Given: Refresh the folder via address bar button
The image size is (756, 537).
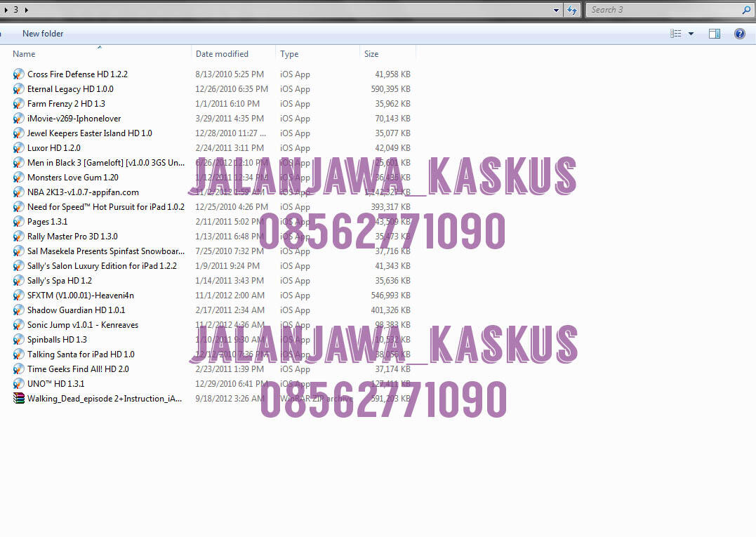Looking at the screenshot, I should [572, 10].
